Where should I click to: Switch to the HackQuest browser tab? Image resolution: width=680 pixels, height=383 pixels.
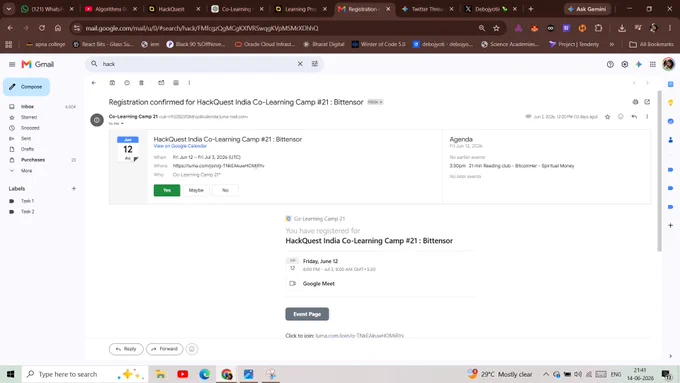click(173, 9)
